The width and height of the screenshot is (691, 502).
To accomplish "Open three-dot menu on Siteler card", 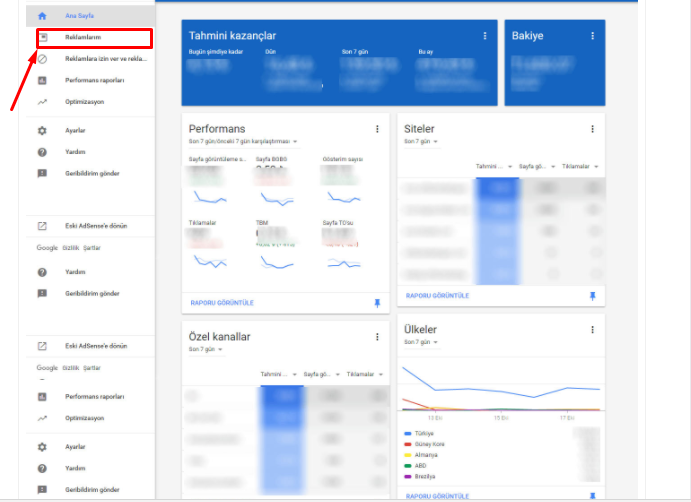I will click(x=592, y=129).
